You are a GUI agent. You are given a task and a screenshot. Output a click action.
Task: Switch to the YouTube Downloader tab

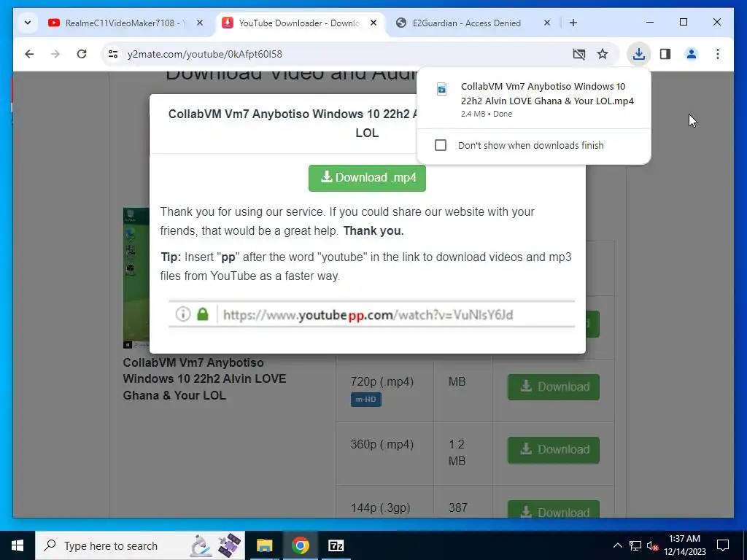(300, 23)
